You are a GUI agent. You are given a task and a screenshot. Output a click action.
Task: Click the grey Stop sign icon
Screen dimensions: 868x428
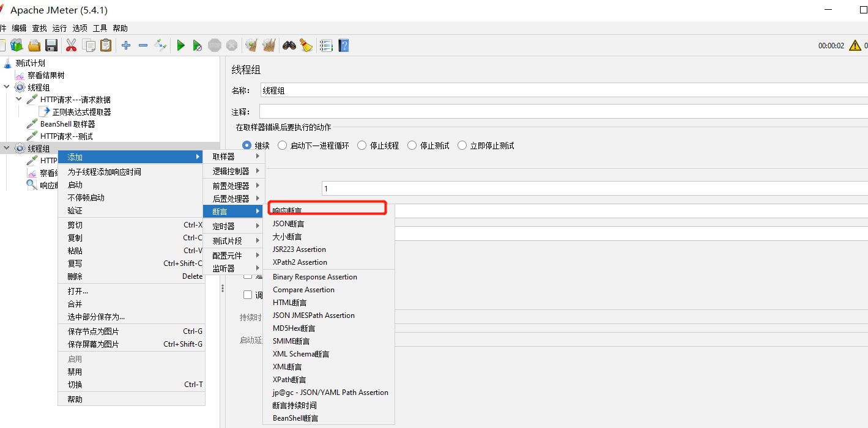(x=214, y=45)
